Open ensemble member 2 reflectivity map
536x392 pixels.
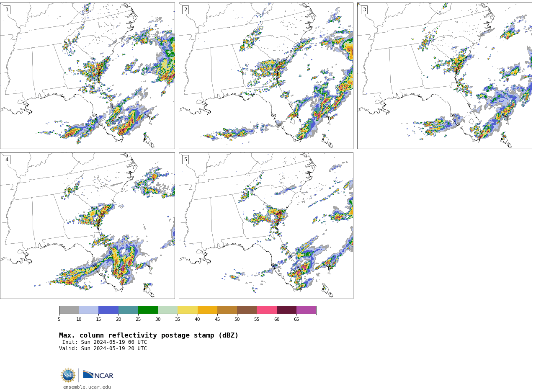coord(266,76)
